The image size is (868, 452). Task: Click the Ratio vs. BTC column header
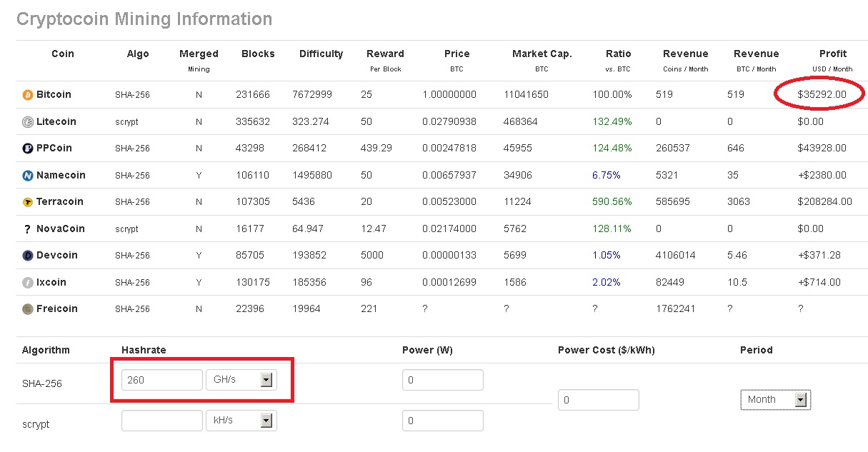click(x=618, y=60)
